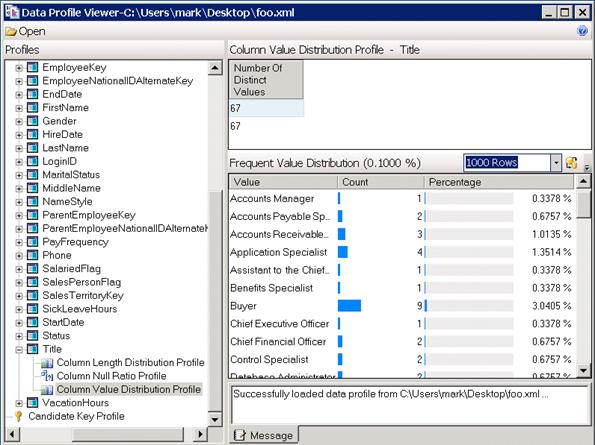Click the SalesTerritoryKey column icon
Image resolution: width=595 pixels, height=445 pixels.
(x=33, y=296)
